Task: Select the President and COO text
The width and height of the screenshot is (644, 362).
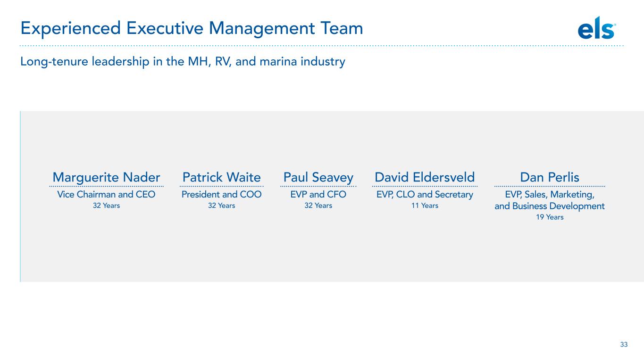Action: [221, 194]
